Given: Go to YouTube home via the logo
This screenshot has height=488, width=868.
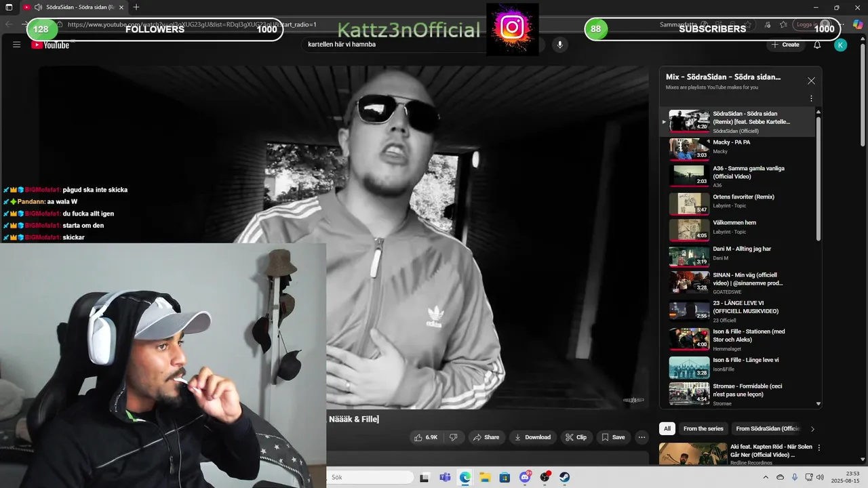Looking at the screenshot, I should pos(50,45).
